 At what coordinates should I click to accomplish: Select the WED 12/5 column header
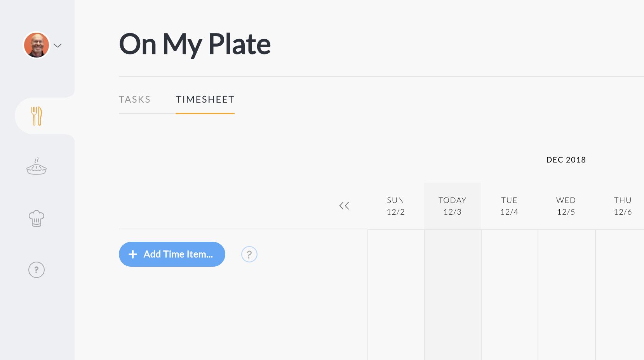[x=566, y=205]
